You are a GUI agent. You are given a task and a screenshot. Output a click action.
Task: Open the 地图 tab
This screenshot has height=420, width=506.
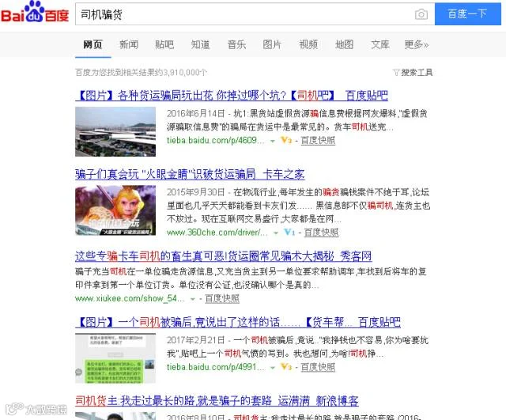click(345, 44)
